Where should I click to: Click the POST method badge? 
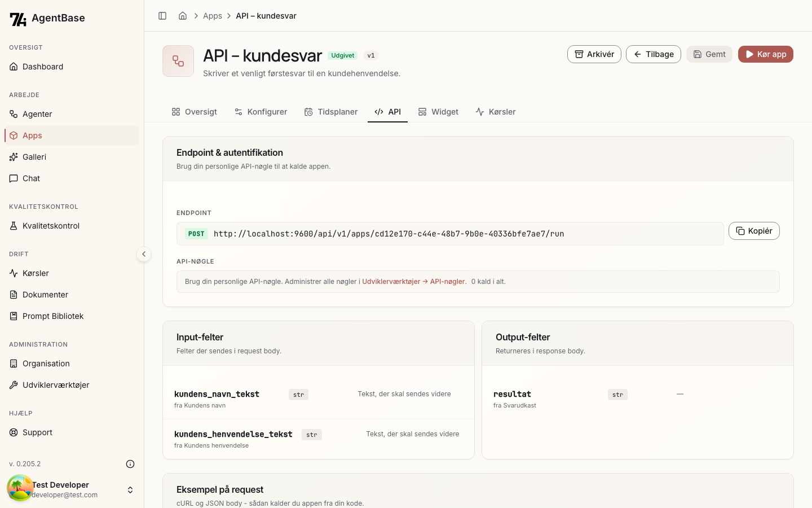click(x=196, y=234)
